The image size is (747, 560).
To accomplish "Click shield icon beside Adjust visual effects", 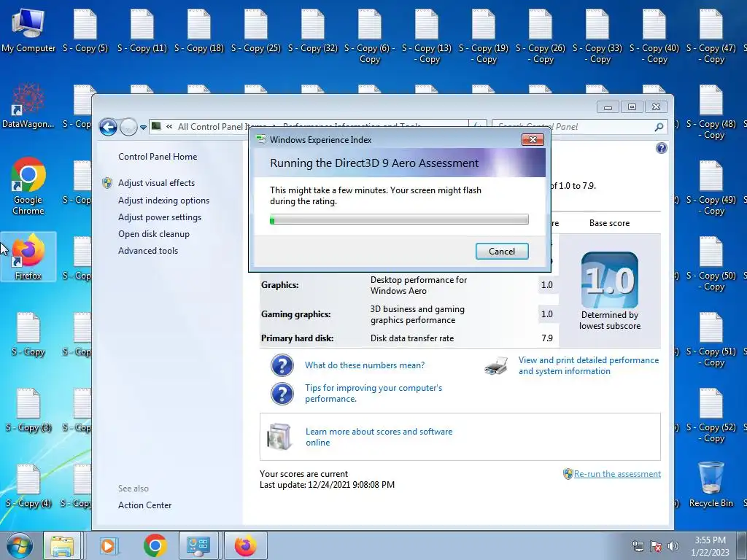I will click(107, 183).
